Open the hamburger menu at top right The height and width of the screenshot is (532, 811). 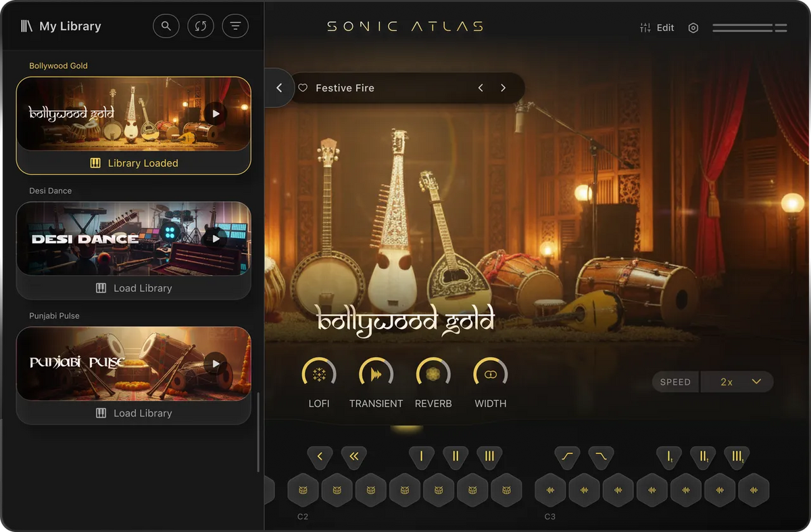(750, 28)
